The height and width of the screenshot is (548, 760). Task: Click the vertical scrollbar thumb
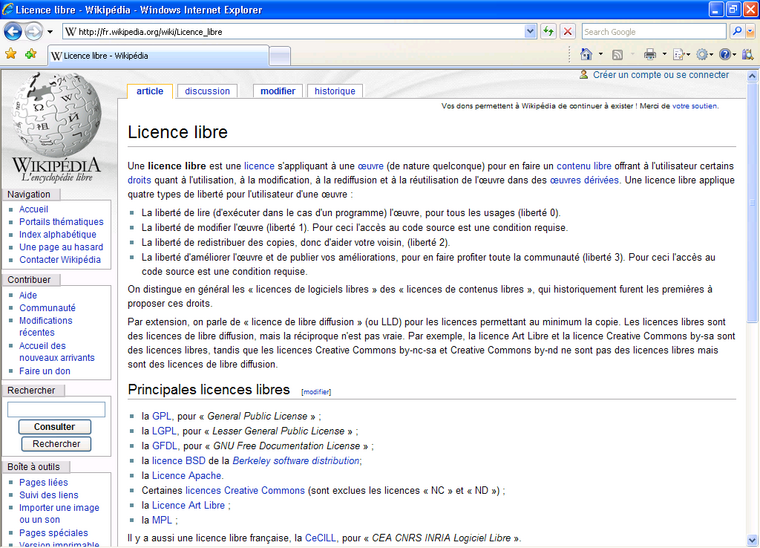[x=752, y=203]
